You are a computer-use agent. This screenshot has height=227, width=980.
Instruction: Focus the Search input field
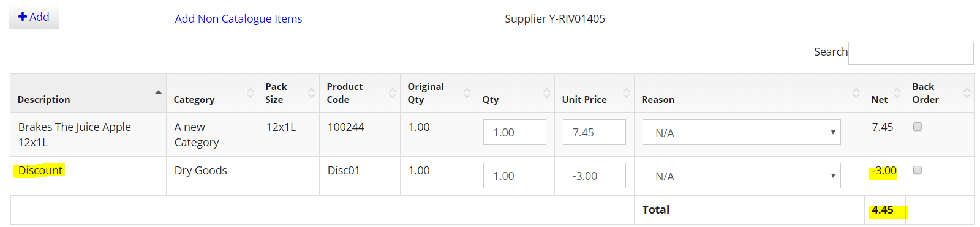pos(911,53)
